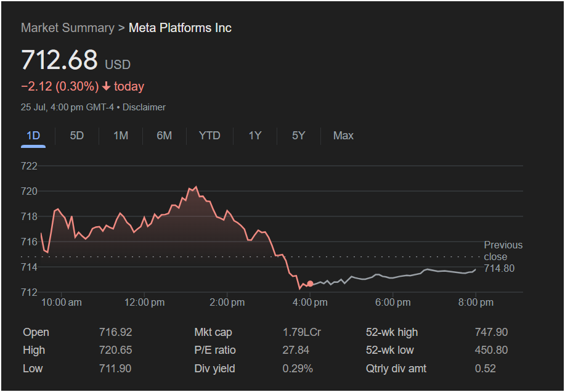Image resolution: width=565 pixels, height=392 pixels.
Task: Click the Mkt cap label
Action: pyautogui.click(x=213, y=332)
